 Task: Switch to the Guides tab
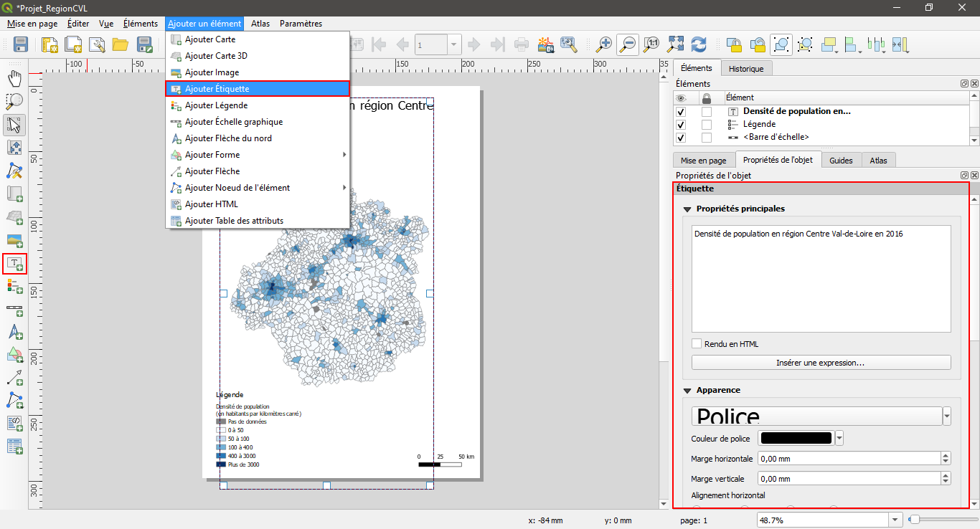click(841, 161)
